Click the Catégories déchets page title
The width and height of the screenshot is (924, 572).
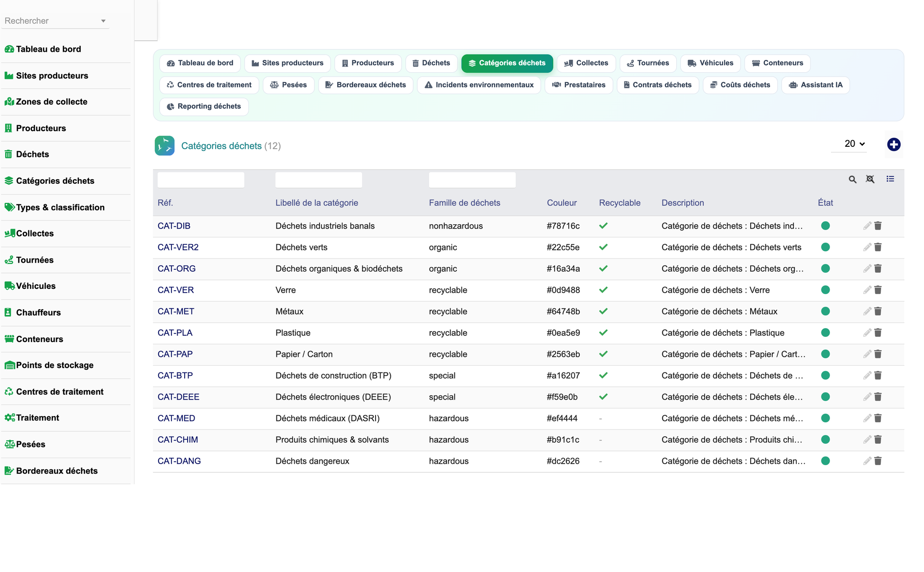click(221, 146)
